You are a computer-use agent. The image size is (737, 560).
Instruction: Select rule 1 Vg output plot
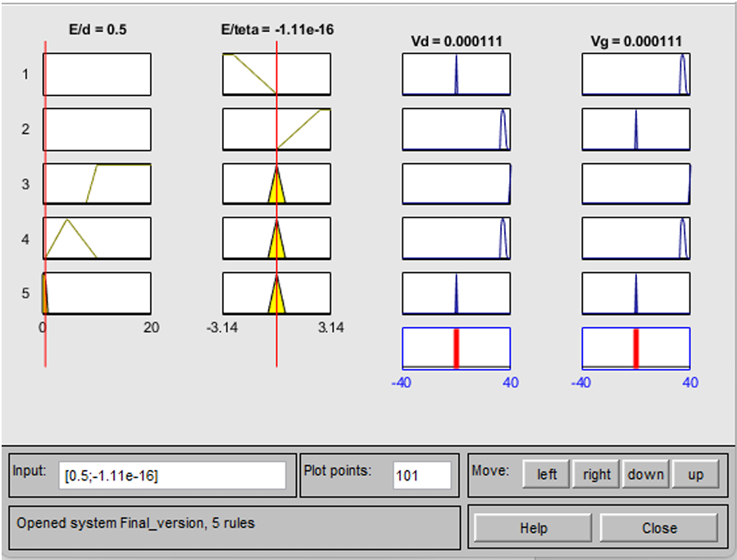[x=635, y=75]
